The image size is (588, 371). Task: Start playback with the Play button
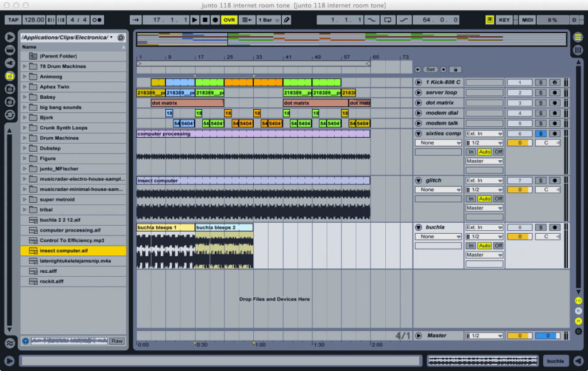click(x=195, y=20)
